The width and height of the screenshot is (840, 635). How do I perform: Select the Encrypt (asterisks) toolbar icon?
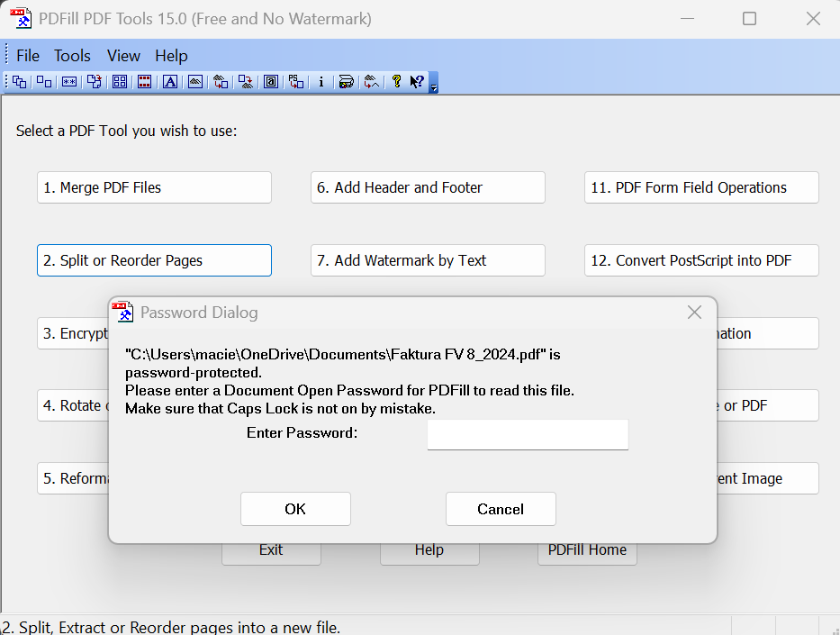point(69,82)
